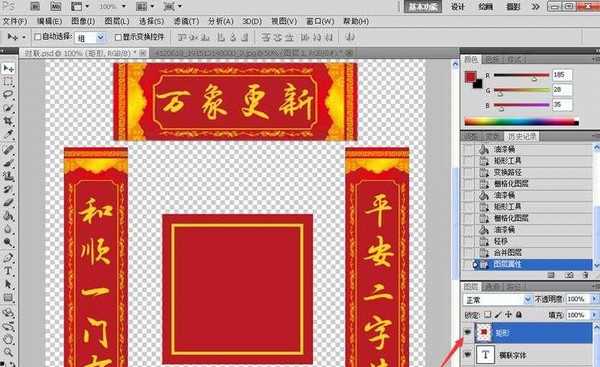Viewport: 600px width, 367px height.
Task: Switch to 设计 workspace
Action: coord(457,7)
